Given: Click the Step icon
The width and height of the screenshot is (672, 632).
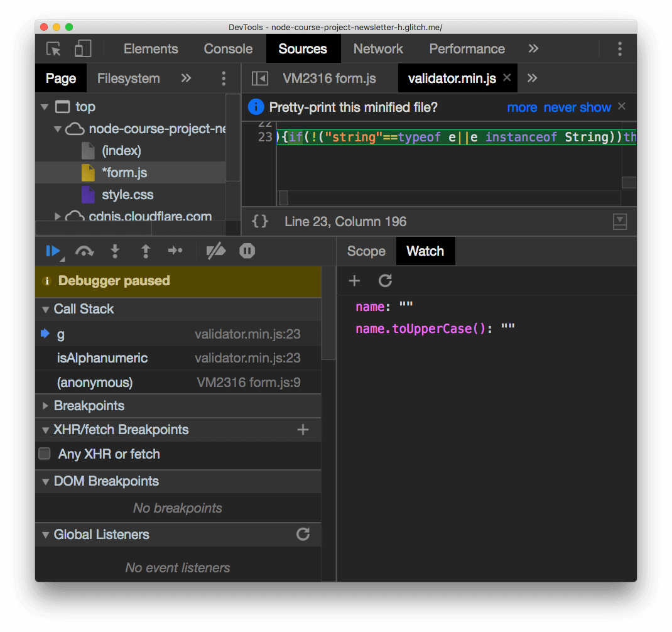Looking at the screenshot, I should [176, 251].
